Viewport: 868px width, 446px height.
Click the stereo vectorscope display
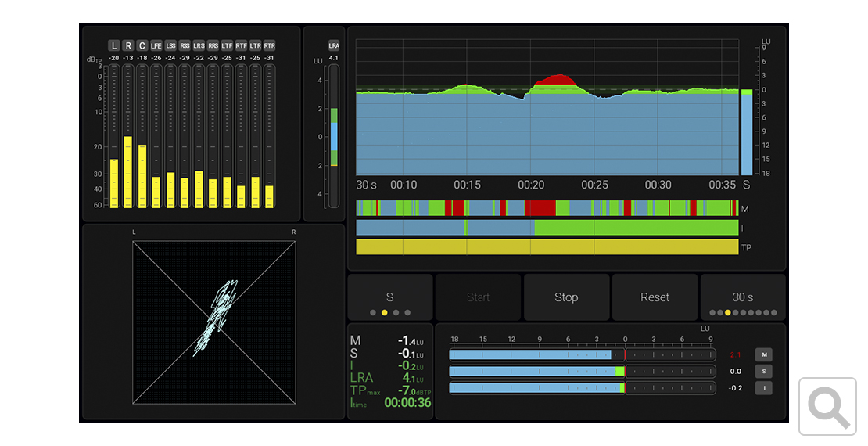[214, 322]
